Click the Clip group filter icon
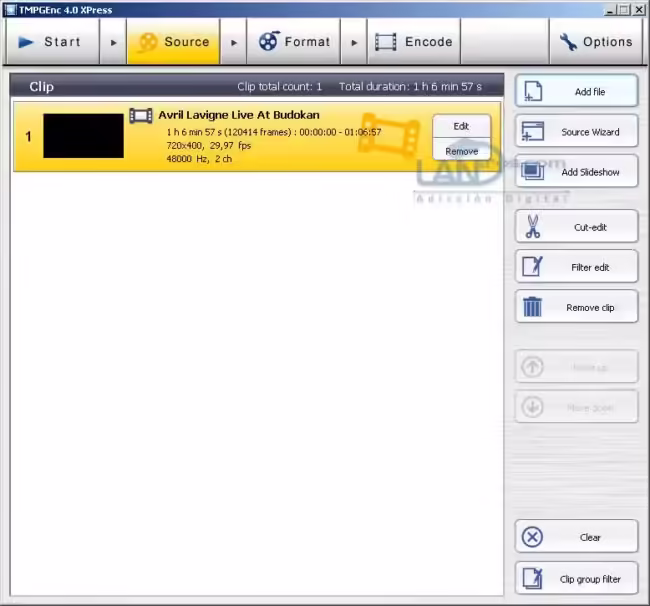Viewport: 650px width, 606px height. (533, 578)
